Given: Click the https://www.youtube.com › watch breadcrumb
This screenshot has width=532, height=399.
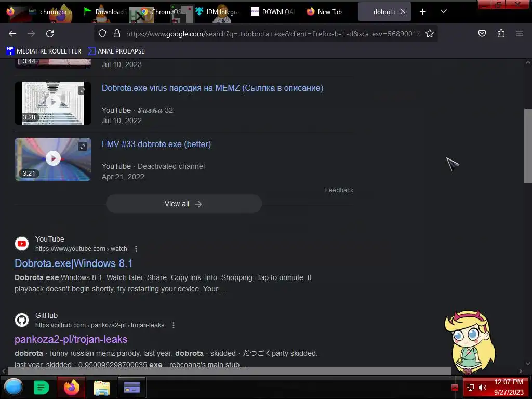Looking at the screenshot, I should pyautogui.click(x=81, y=249).
